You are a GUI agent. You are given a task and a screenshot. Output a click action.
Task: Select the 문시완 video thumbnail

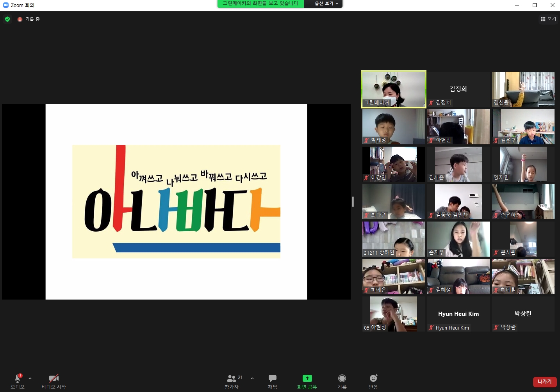pos(523,239)
